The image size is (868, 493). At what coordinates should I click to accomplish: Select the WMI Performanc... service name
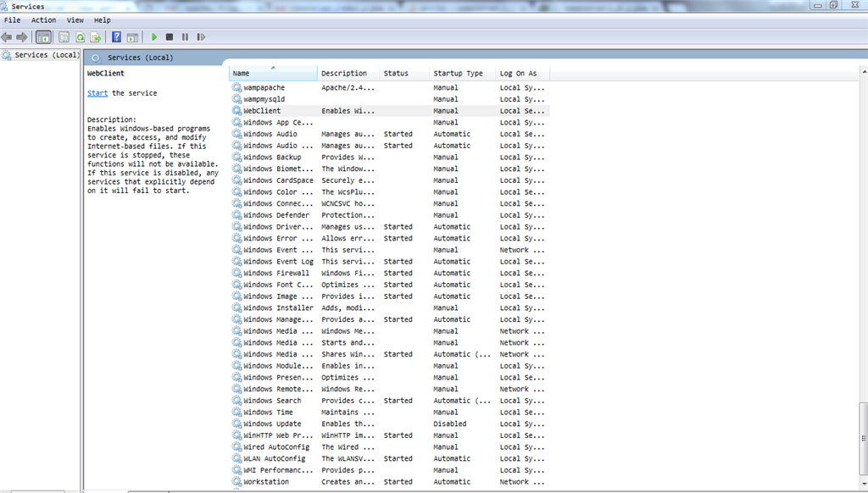point(278,470)
